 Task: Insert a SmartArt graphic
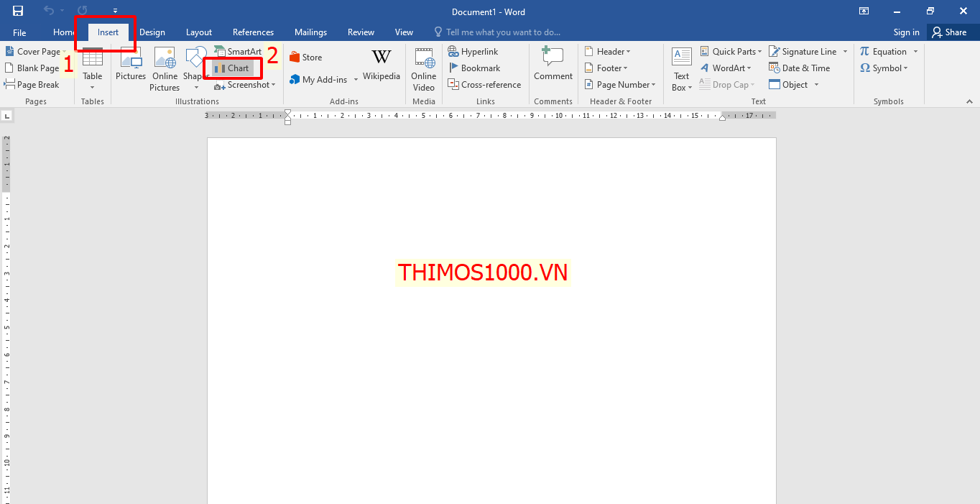[x=238, y=52]
